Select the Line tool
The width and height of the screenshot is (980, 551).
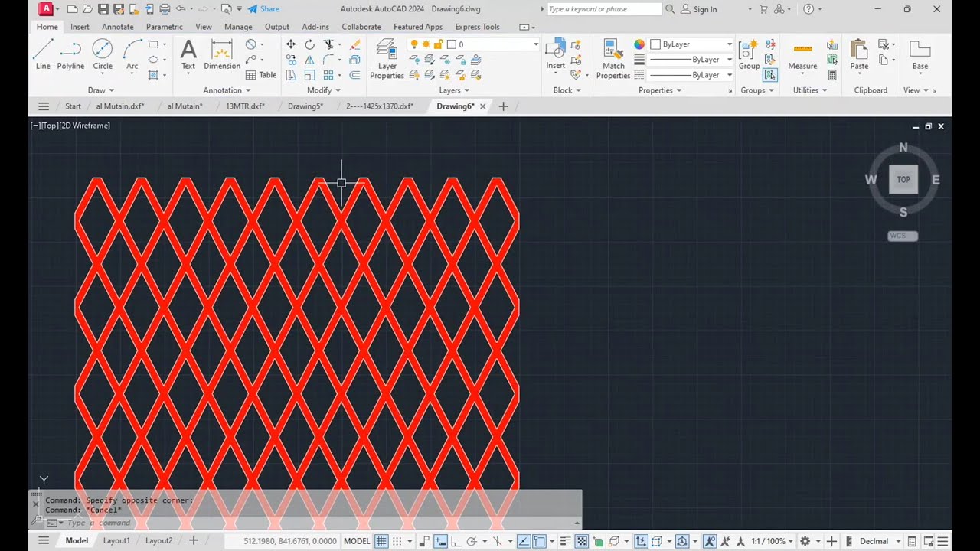click(x=43, y=54)
